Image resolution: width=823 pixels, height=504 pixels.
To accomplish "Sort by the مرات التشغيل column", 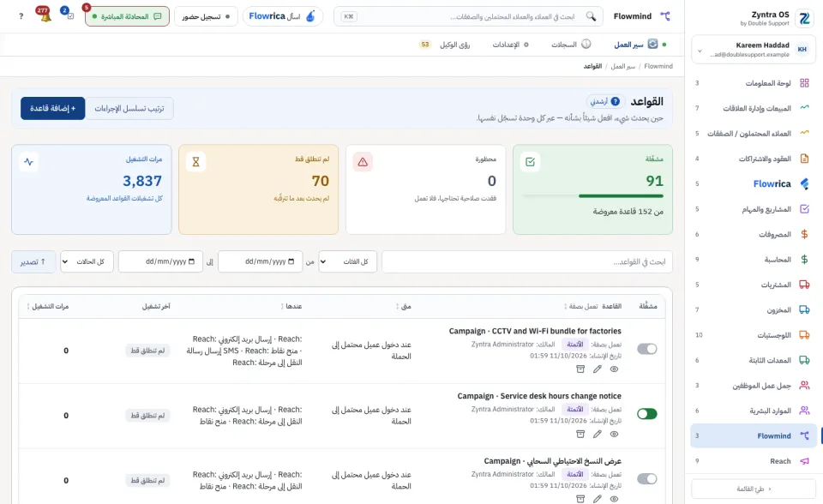I will point(48,306).
